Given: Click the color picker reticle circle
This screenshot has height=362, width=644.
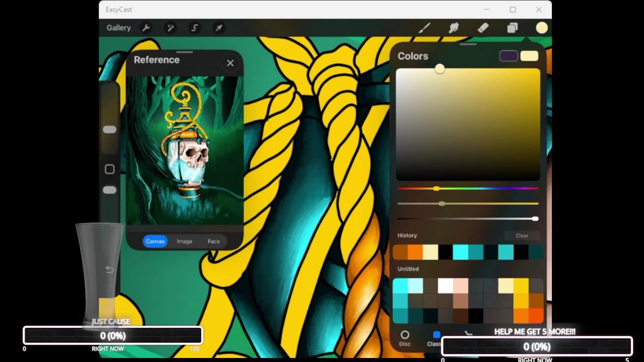Looking at the screenshot, I should 440,68.
